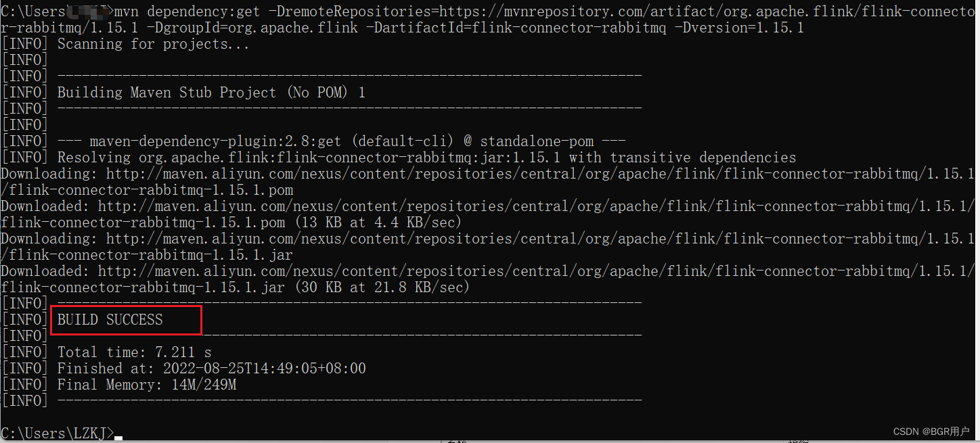Click the flink-connector-rabbitmq-1.15.1.pom (13 KB) text

pyautogui.click(x=231, y=223)
